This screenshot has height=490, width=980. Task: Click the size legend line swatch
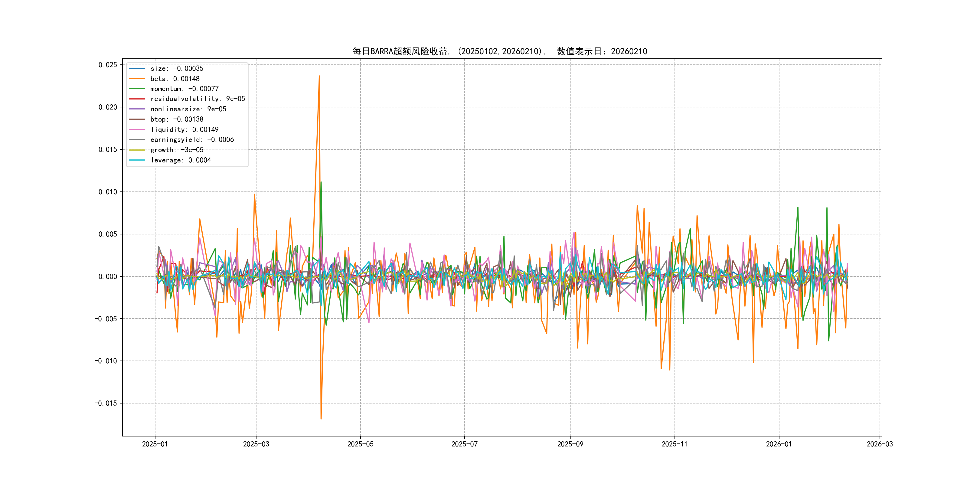pyautogui.click(x=137, y=68)
